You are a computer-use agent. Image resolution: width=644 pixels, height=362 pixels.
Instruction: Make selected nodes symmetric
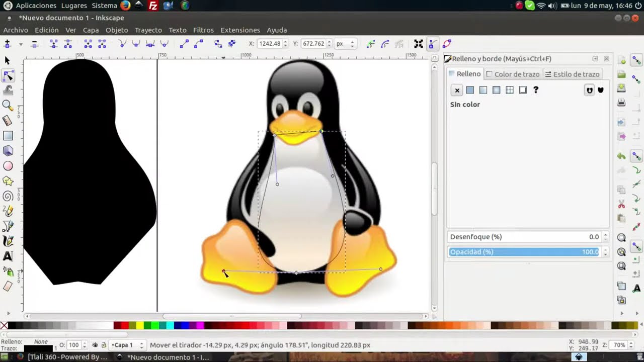point(150,44)
